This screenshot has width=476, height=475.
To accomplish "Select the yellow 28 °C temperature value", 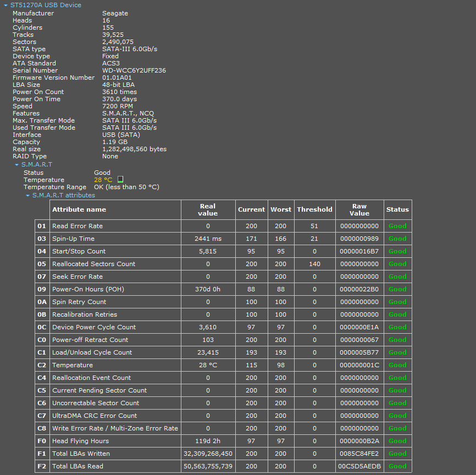I will (x=103, y=180).
